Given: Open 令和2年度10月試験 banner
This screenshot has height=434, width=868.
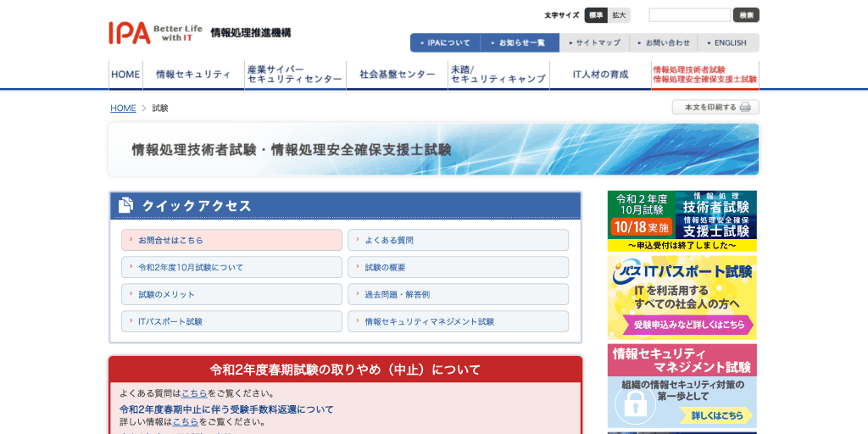Looking at the screenshot, I should (682, 221).
